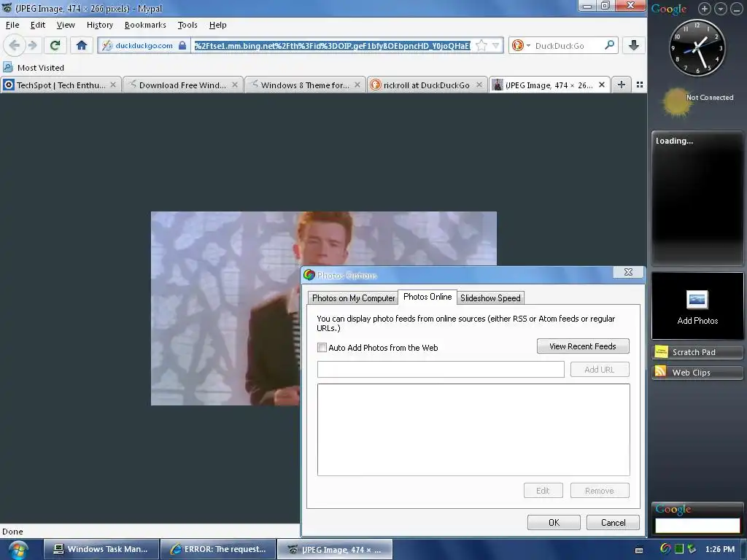Click the magnifier search icon in the search box

pos(609,45)
